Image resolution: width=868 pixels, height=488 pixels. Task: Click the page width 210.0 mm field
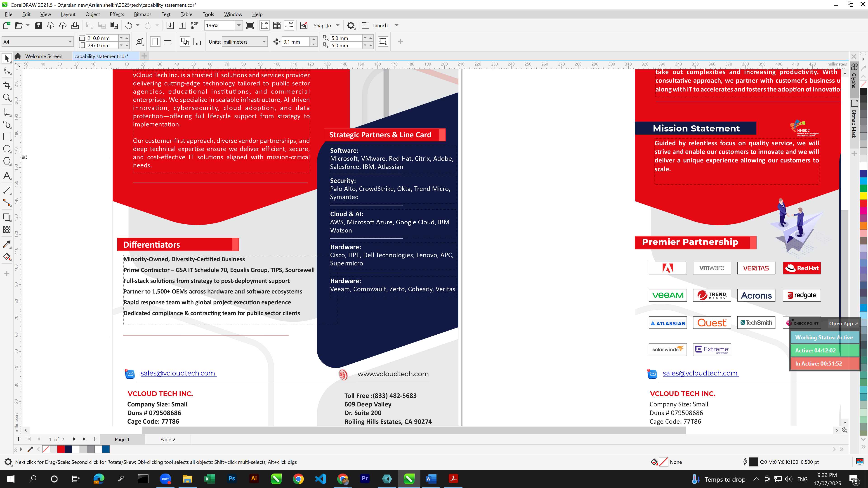[102, 38]
